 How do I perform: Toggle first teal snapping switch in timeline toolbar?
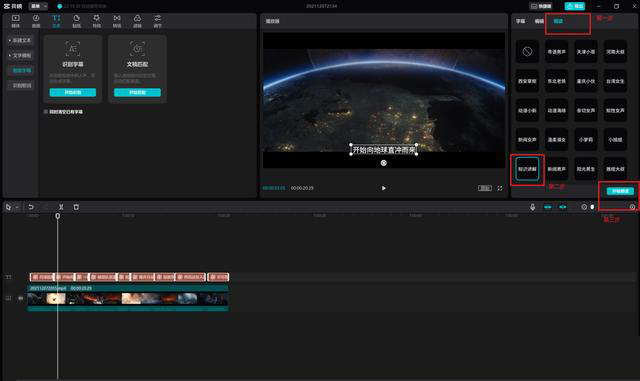coord(548,207)
